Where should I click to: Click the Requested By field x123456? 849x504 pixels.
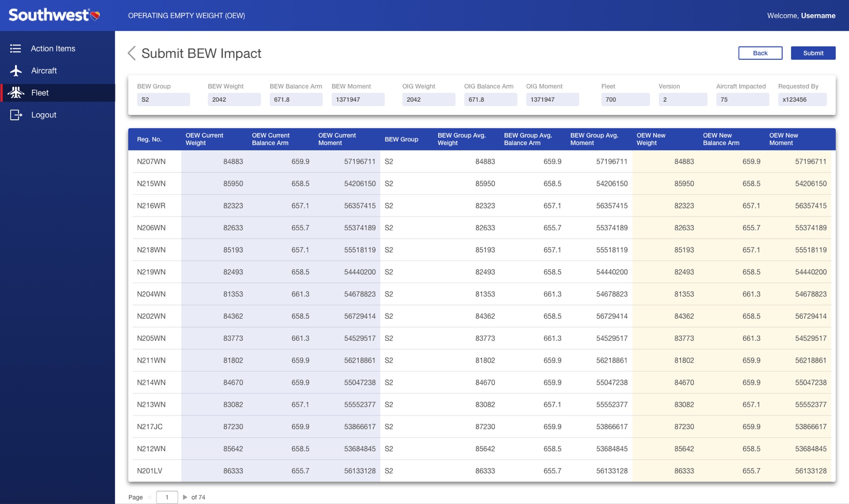point(802,99)
